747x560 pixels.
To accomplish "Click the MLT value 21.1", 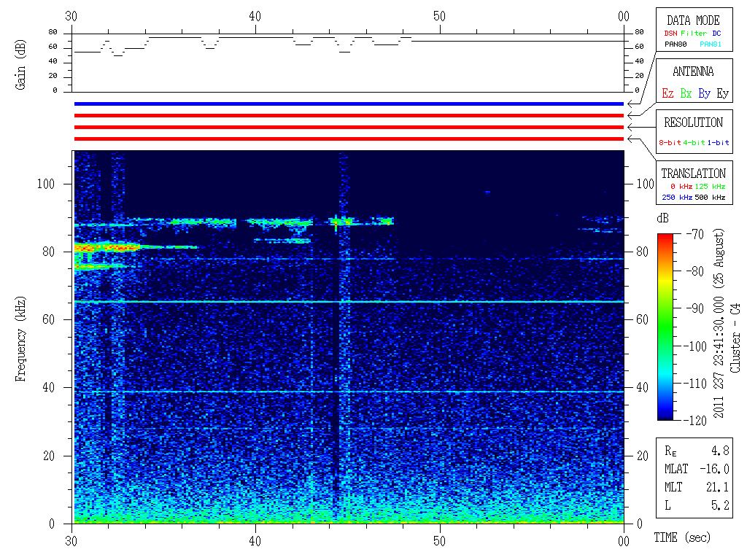I will point(718,487).
